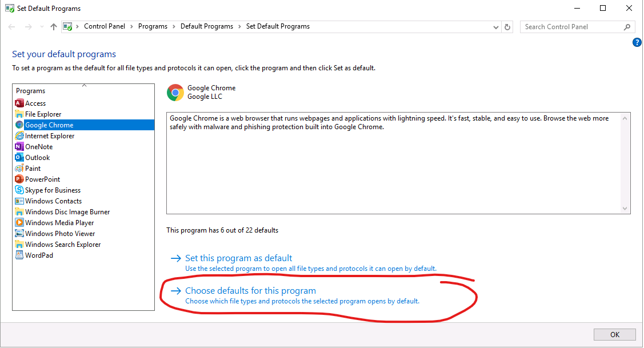Go back using the back arrow

(x=11, y=27)
